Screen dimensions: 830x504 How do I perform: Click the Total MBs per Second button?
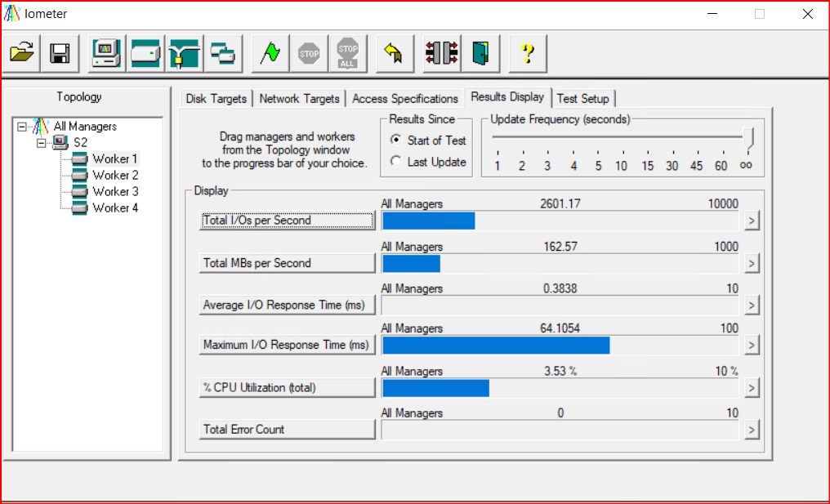pyautogui.click(x=287, y=263)
